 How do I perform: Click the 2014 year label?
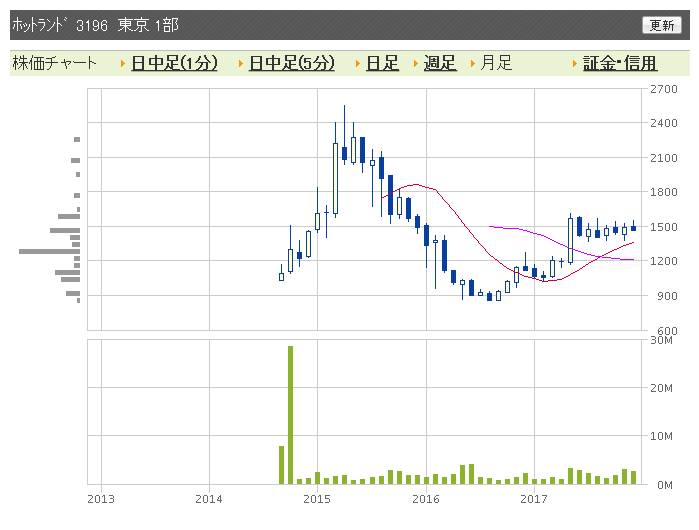209,499
